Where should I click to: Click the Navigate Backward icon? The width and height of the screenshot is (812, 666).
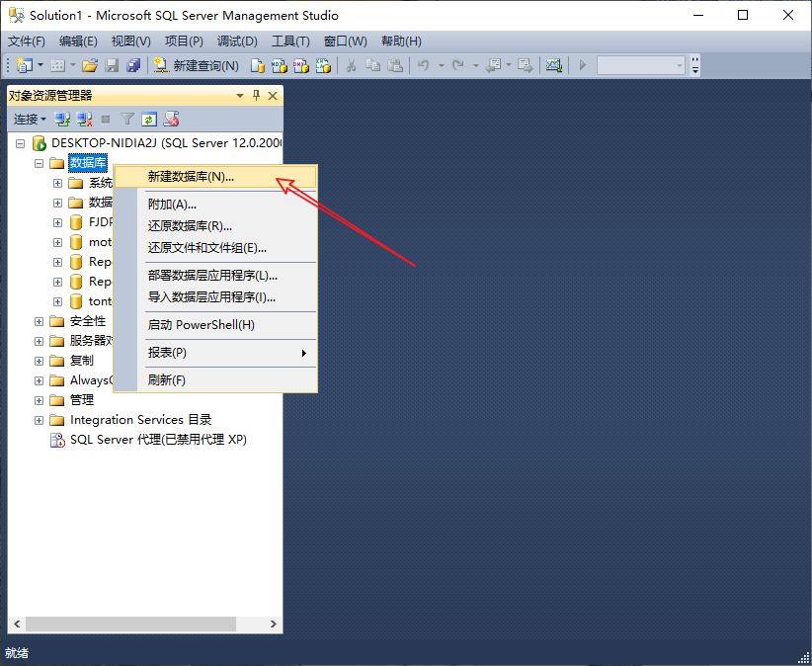[493, 65]
